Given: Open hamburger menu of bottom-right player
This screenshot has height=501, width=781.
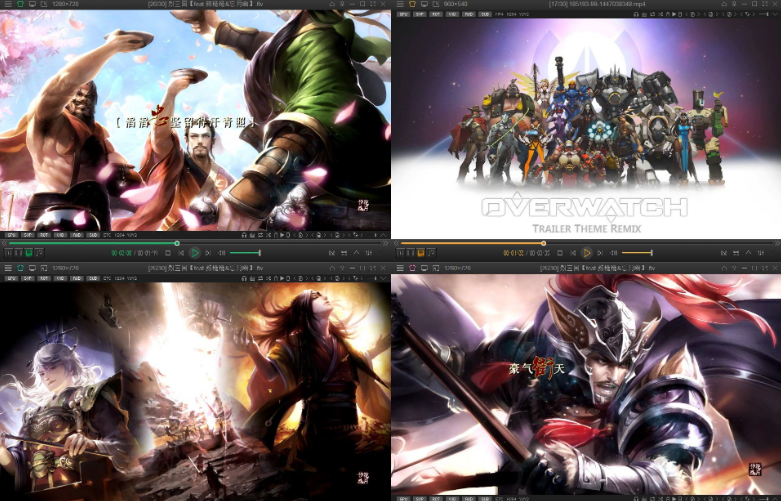Looking at the screenshot, I should click(x=399, y=268).
